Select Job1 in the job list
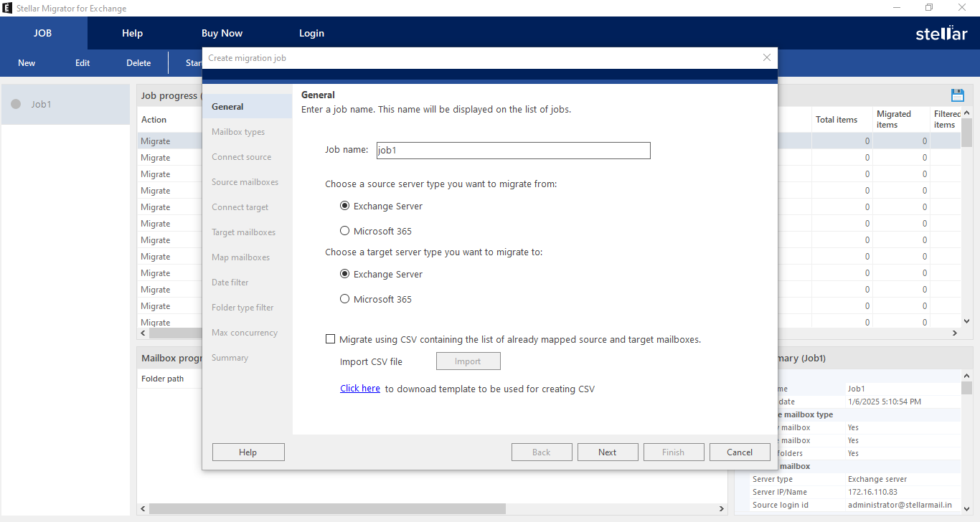The image size is (980, 522). click(65, 104)
